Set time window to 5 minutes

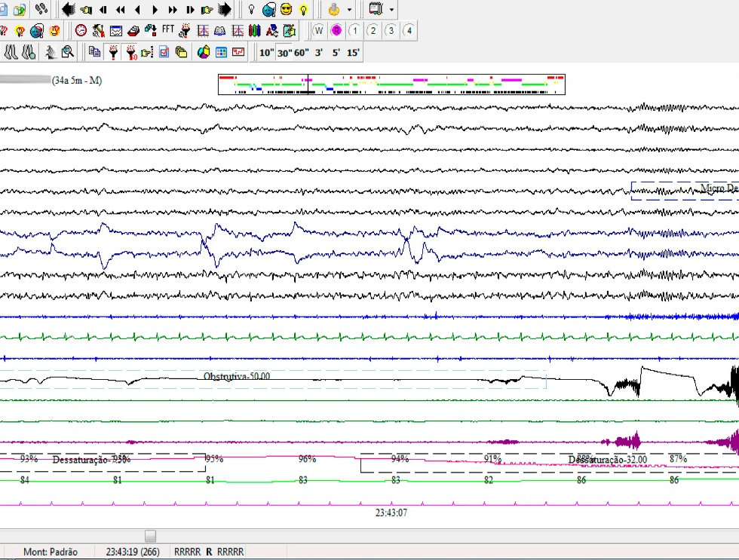click(x=336, y=52)
